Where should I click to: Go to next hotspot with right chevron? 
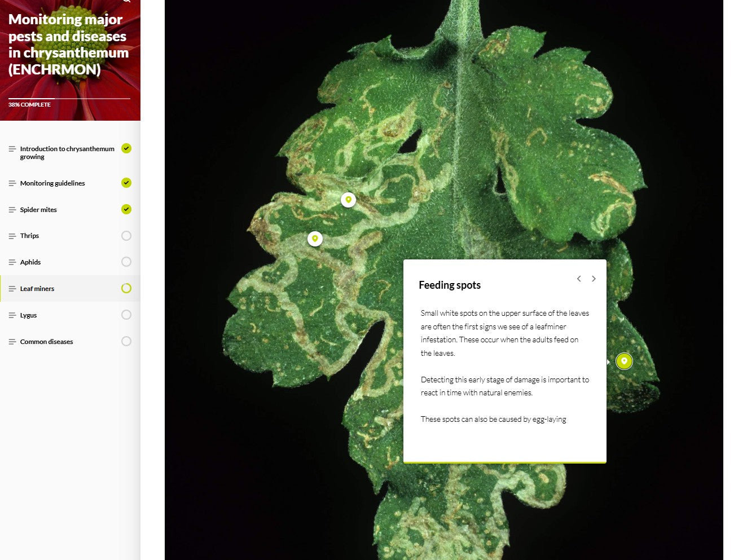tap(594, 279)
